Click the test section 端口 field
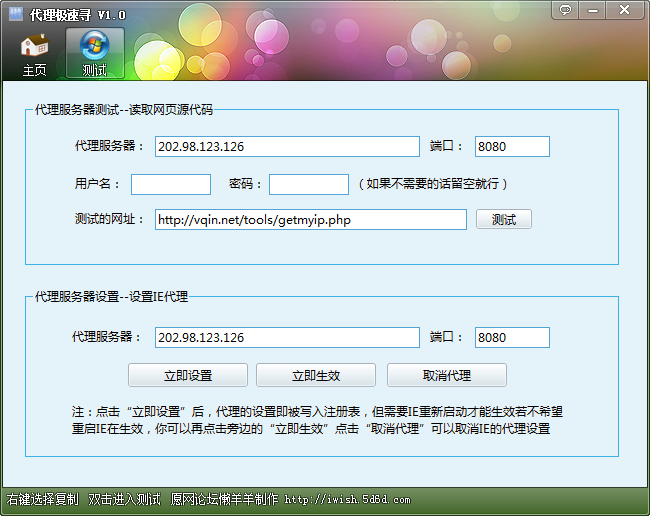This screenshot has height=516, width=650. (512, 147)
